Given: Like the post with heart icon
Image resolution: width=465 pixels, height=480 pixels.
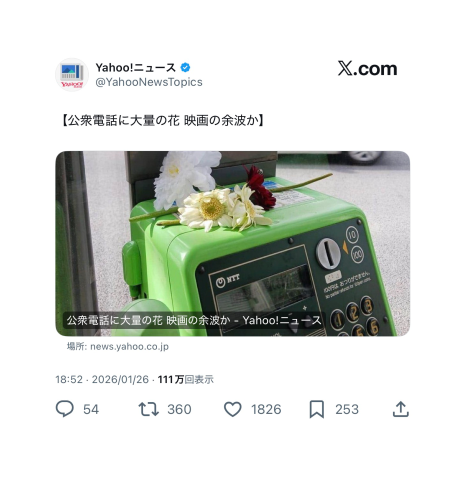Looking at the screenshot, I should 232,409.
